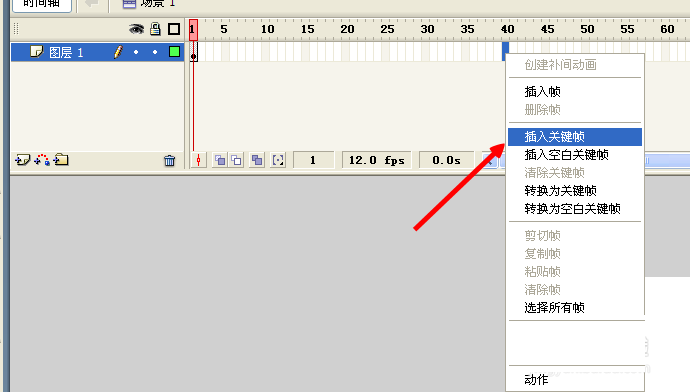
Task: Toggle visibility dot of 图层 1
Action: [136, 52]
